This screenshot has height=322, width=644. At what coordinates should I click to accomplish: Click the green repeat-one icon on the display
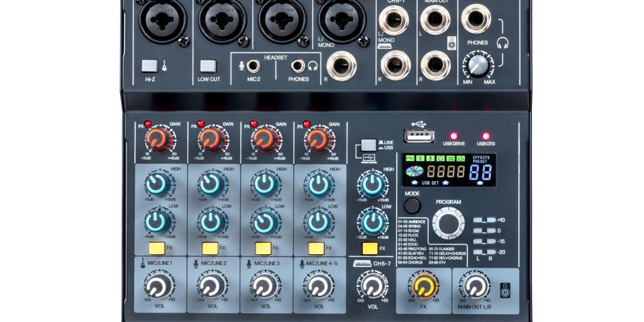[460, 158]
